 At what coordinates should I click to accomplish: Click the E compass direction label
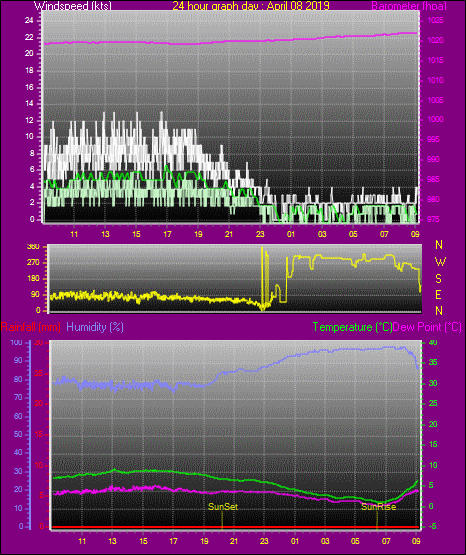coord(438,294)
